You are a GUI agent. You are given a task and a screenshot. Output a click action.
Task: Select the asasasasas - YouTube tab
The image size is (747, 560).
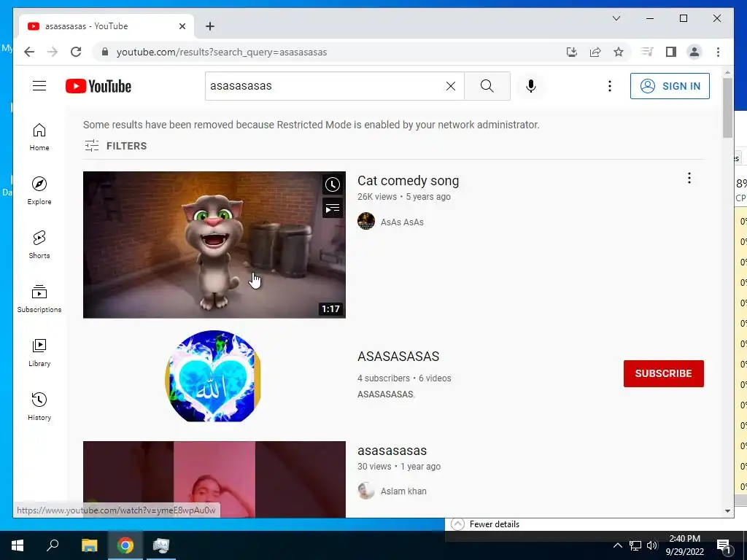(x=107, y=26)
